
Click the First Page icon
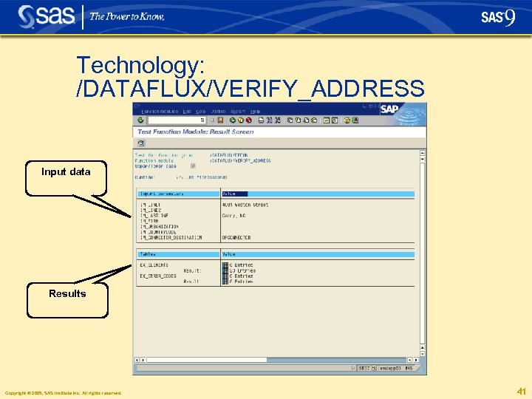290,120
